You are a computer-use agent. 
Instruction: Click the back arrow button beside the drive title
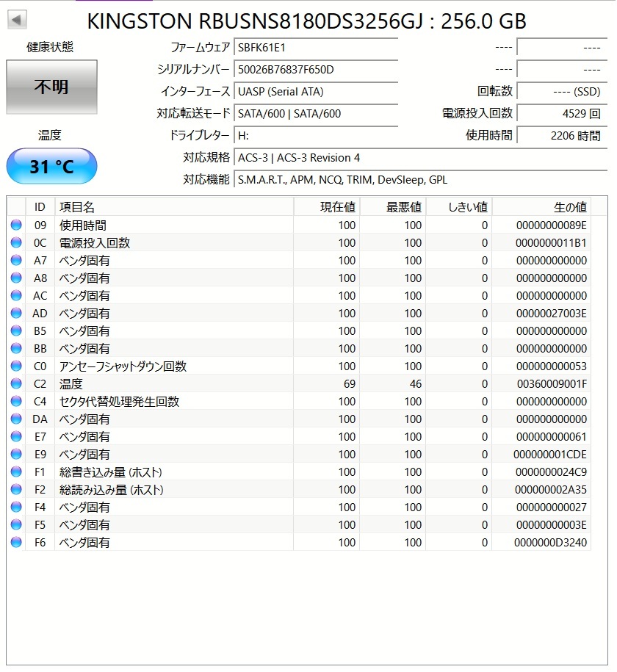click(x=17, y=19)
